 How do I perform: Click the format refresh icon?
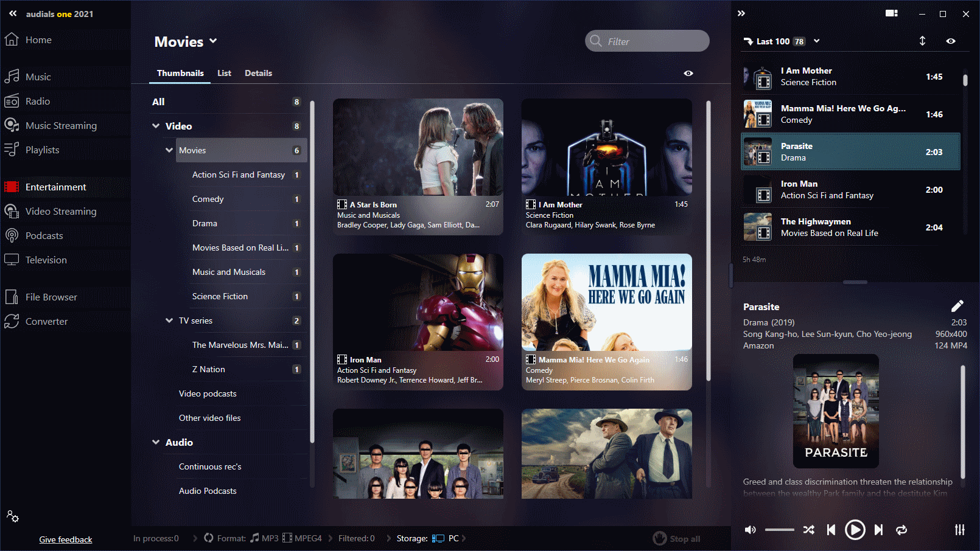[209, 538]
